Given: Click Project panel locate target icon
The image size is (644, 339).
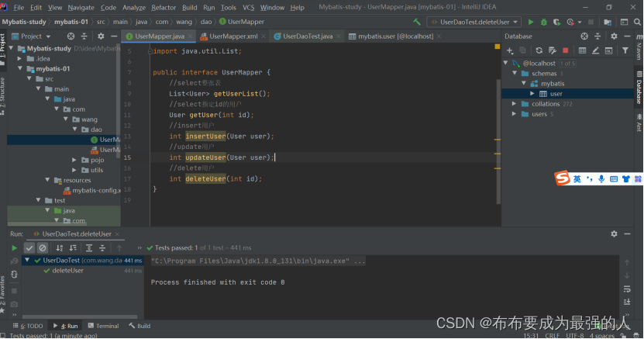Looking at the screenshot, I should pos(71,36).
